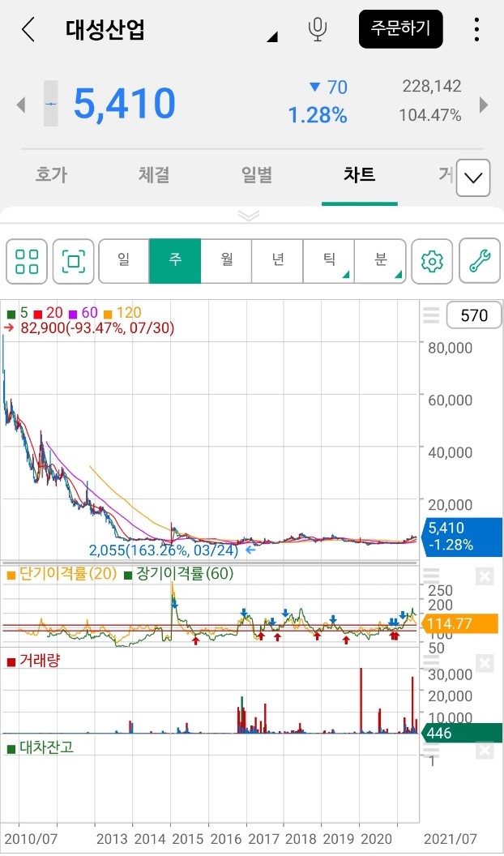Edit the 570 candle count field
Viewport: 504px width, 856px height.
pos(474,315)
